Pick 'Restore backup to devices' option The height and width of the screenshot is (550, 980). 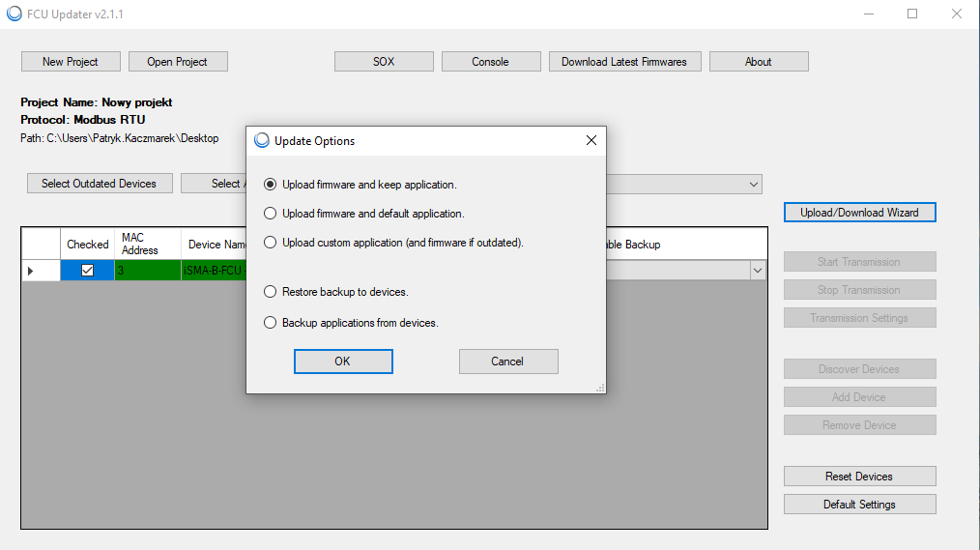pyautogui.click(x=271, y=292)
